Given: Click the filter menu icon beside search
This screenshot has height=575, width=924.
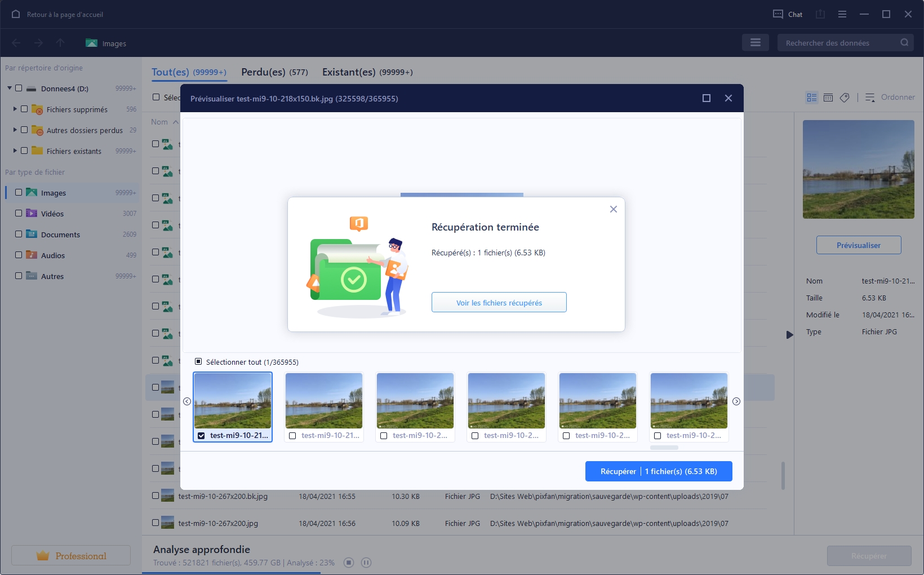Looking at the screenshot, I should (x=755, y=42).
